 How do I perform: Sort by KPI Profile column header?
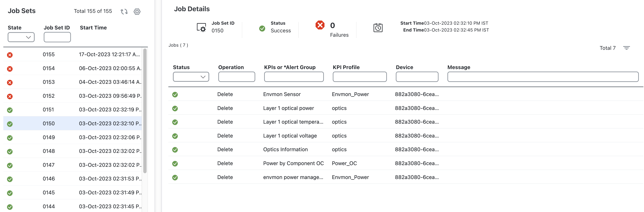346,67
